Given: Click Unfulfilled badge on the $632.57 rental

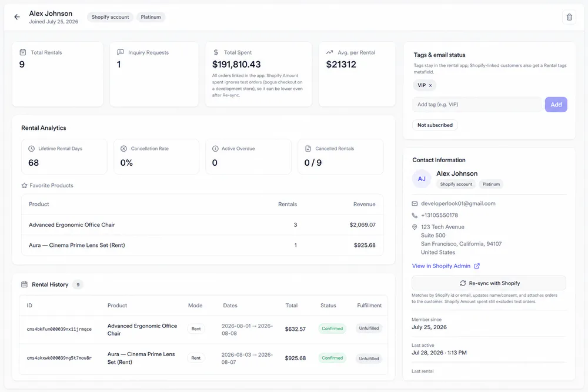Looking at the screenshot, I should click(369, 329).
